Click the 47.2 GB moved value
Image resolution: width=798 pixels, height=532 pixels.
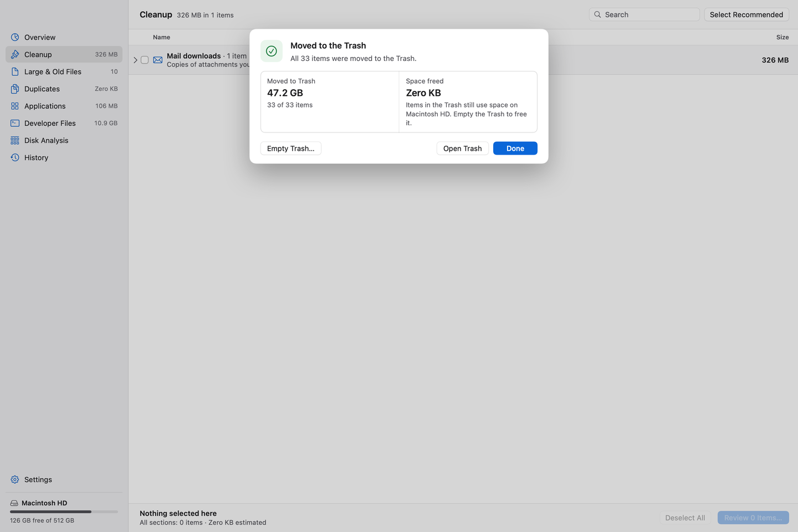point(285,93)
